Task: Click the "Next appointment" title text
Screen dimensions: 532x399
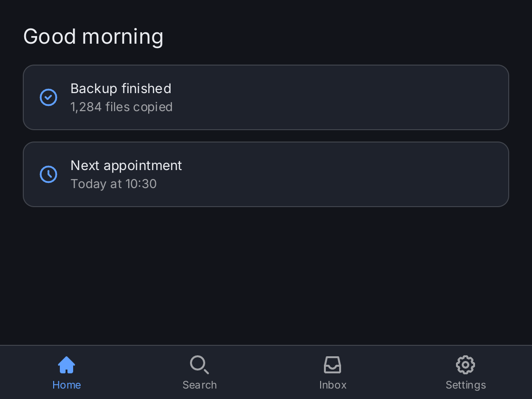Action: pos(126,166)
